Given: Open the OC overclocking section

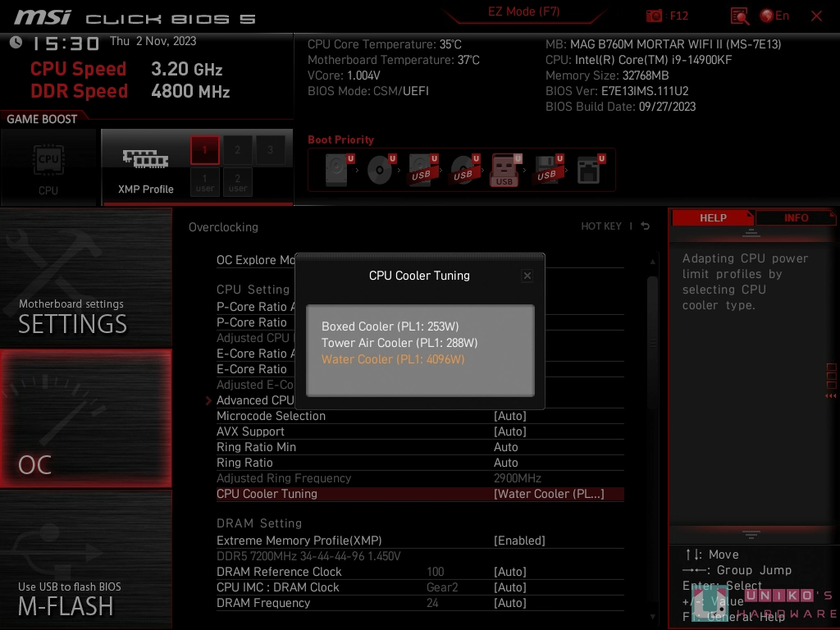Looking at the screenshot, I should 85,418.
